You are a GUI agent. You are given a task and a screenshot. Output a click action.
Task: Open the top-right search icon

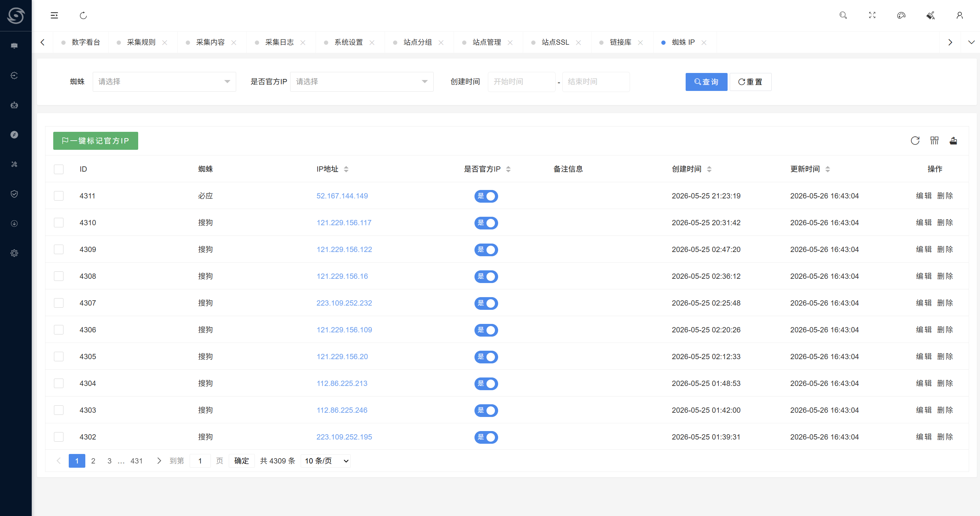point(843,15)
